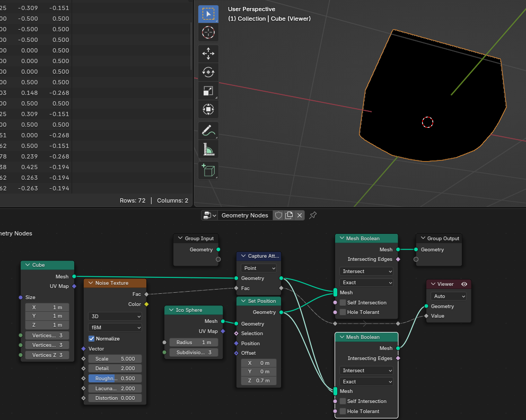Collapse the selected lower Mesh Boolean node
Screen dimensions: 526x420
pos(342,337)
